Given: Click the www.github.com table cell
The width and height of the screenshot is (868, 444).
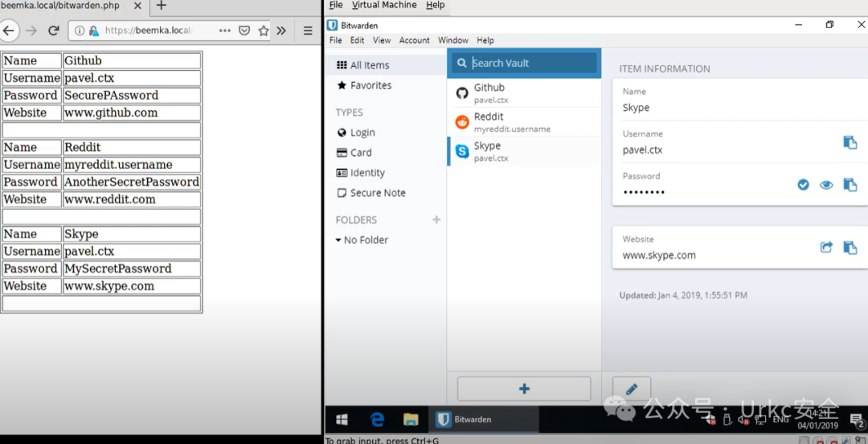Looking at the screenshot, I should click(132, 113).
